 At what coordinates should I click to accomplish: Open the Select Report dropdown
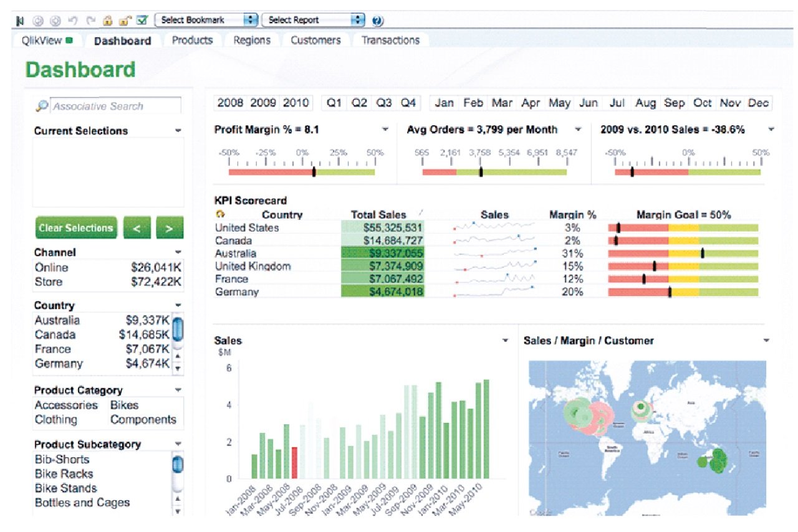pyautogui.click(x=358, y=20)
